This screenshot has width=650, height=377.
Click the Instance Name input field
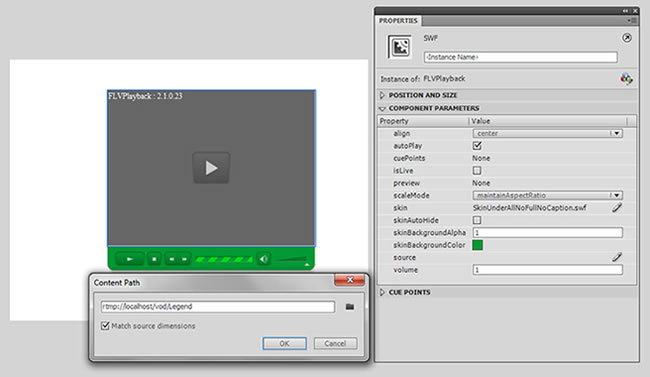pyautogui.click(x=521, y=57)
